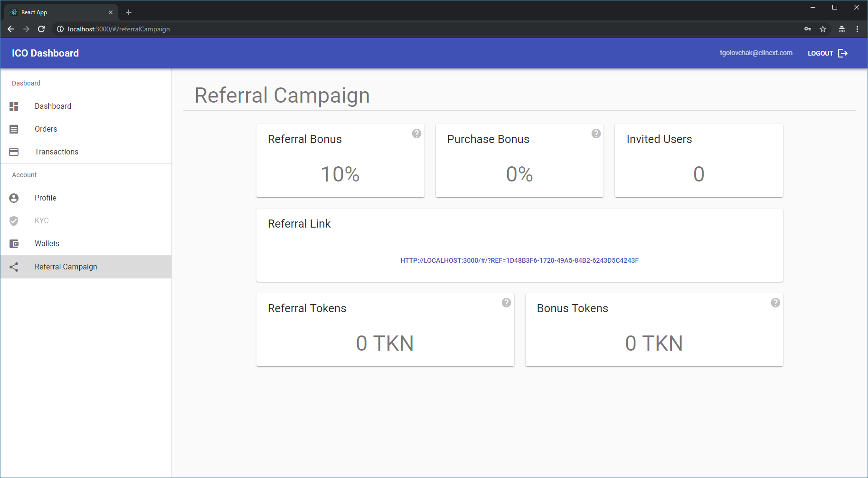Click the Profile person icon
868x478 pixels.
pyautogui.click(x=14, y=198)
